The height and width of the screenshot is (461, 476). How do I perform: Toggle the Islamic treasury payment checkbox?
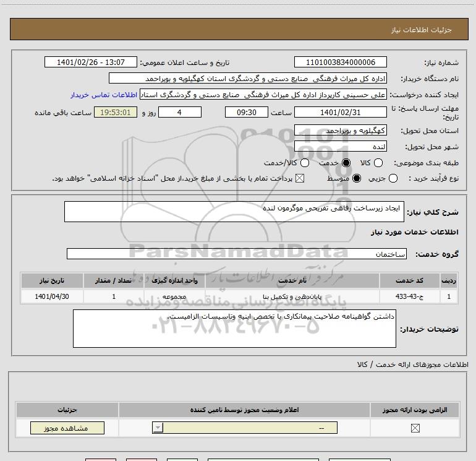pos(300,178)
